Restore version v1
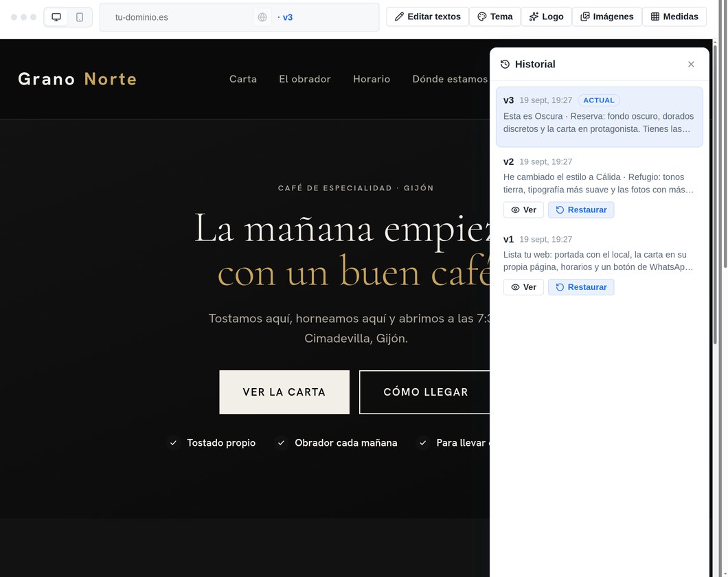This screenshot has width=728, height=577. [581, 287]
